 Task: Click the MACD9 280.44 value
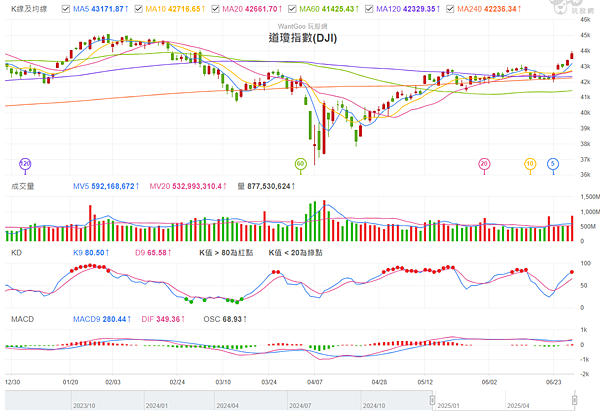(102, 319)
